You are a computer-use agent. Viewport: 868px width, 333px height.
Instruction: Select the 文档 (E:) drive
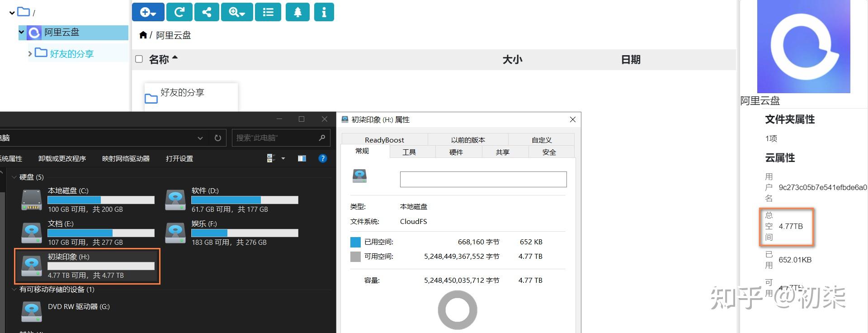pos(88,233)
